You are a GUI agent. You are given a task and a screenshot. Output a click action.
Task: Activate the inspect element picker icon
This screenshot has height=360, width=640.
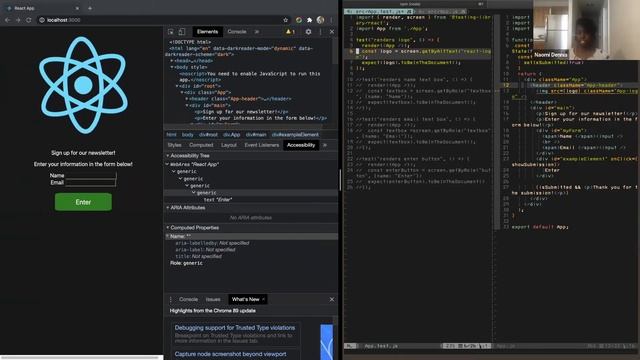(171, 31)
